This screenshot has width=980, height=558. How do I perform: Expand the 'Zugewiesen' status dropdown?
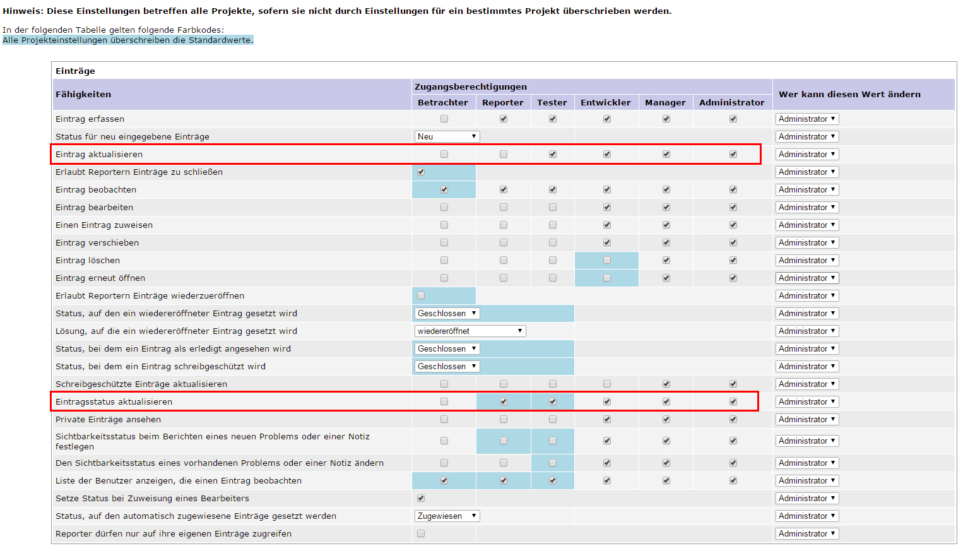(447, 516)
